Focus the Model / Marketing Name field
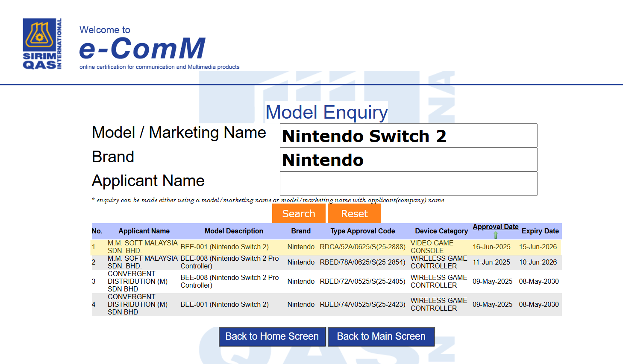Screen dimensions: 623x364 [408, 136]
